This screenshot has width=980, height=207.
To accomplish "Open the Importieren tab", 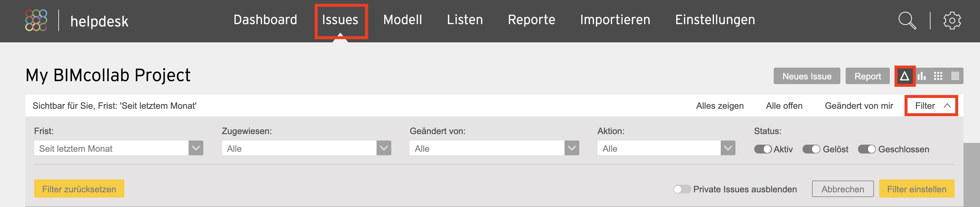I will [615, 20].
